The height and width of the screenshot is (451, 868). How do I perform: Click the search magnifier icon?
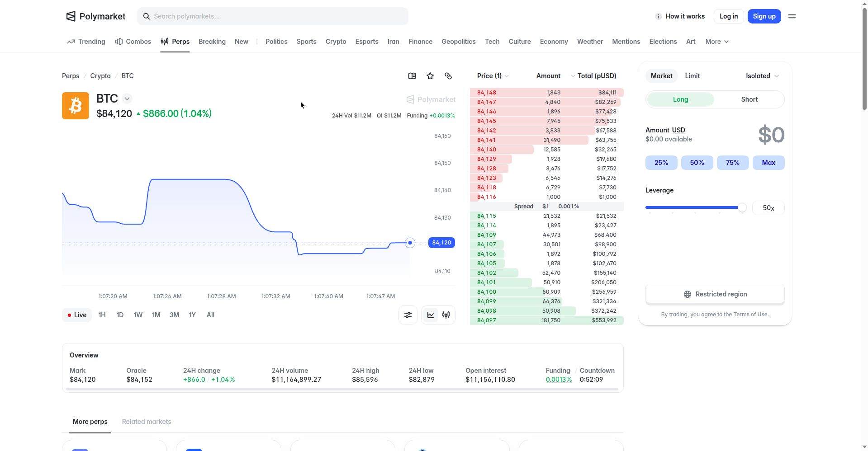click(147, 16)
